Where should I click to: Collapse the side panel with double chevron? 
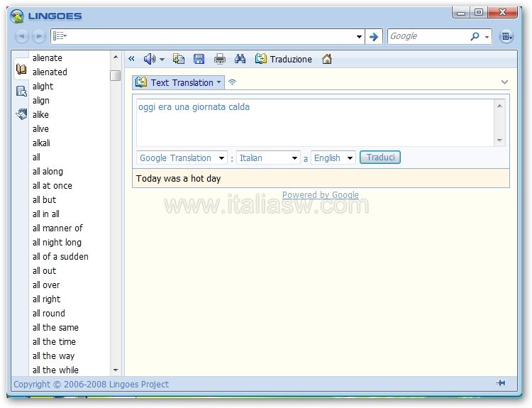tap(131, 59)
